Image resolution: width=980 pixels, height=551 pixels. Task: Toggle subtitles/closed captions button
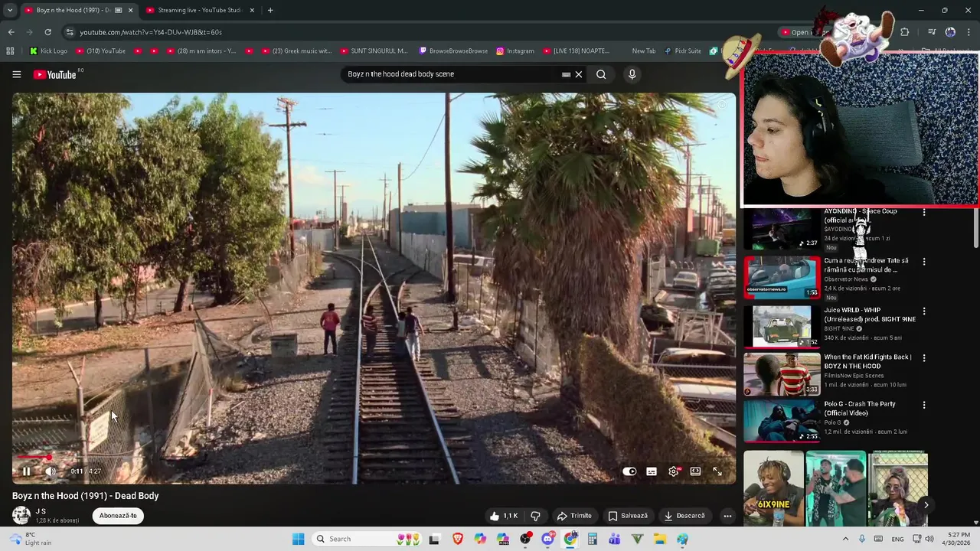652,471
